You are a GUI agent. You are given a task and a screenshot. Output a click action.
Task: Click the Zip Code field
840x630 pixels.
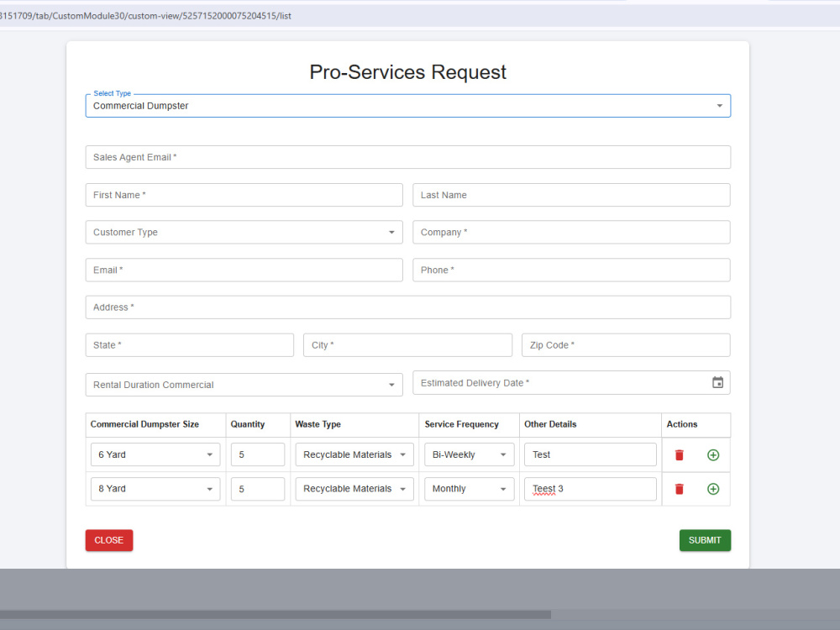point(626,345)
